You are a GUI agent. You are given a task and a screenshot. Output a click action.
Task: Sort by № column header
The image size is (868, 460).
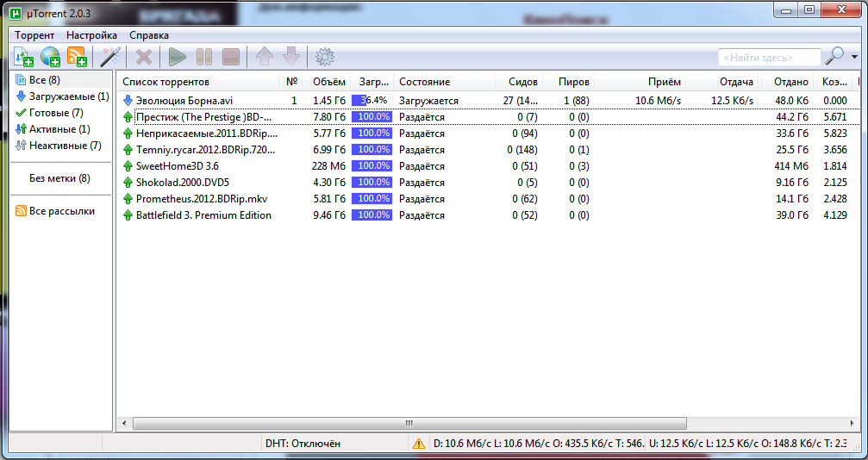pyautogui.click(x=291, y=82)
